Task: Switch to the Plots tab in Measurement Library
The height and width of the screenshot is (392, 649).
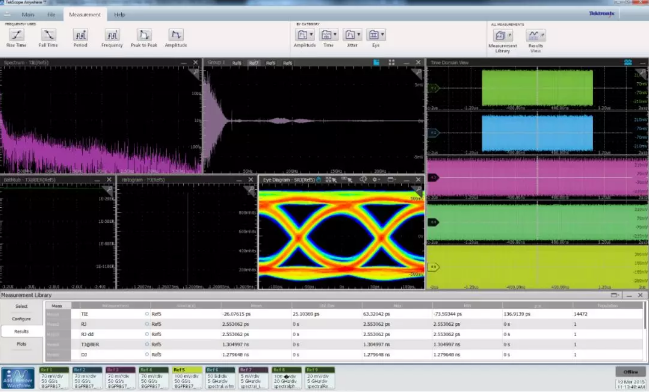Action: coord(22,344)
